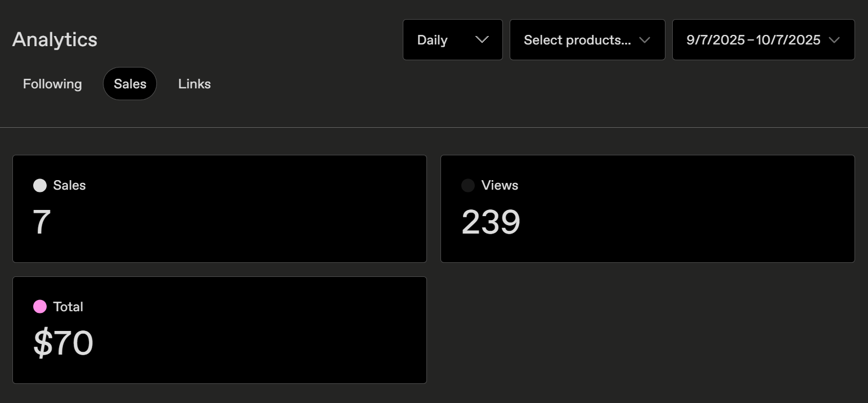The width and height of the screenshot is (868, 403).
Task: Click the pink Total color dot
Action: pos(40,307)
